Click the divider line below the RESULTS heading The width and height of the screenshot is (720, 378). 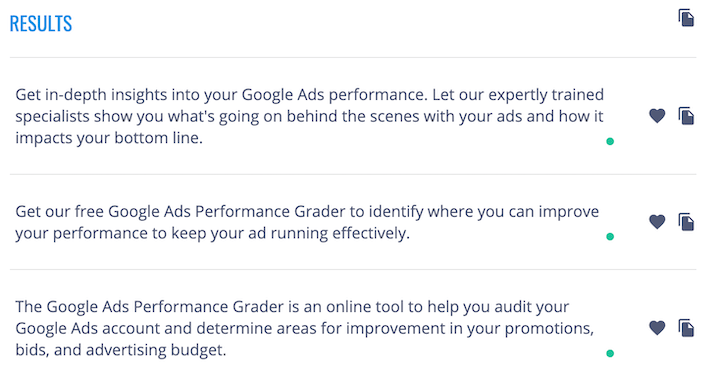[x=353, y=57]
